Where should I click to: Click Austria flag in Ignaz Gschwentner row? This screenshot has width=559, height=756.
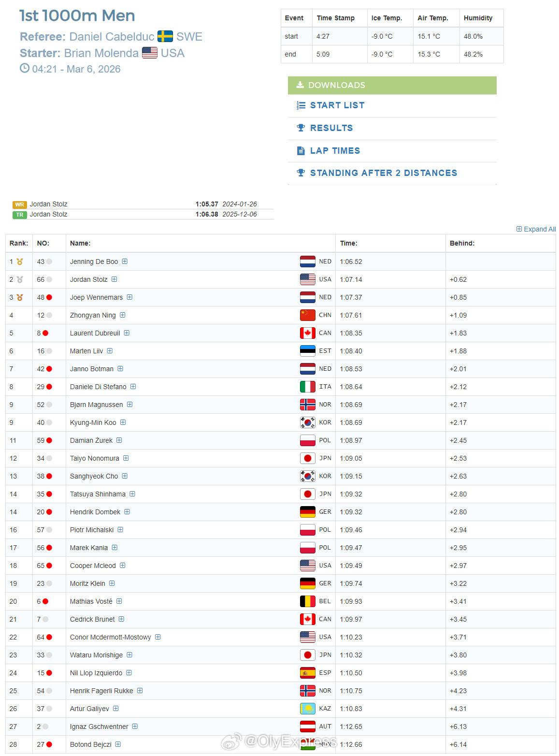308,727
